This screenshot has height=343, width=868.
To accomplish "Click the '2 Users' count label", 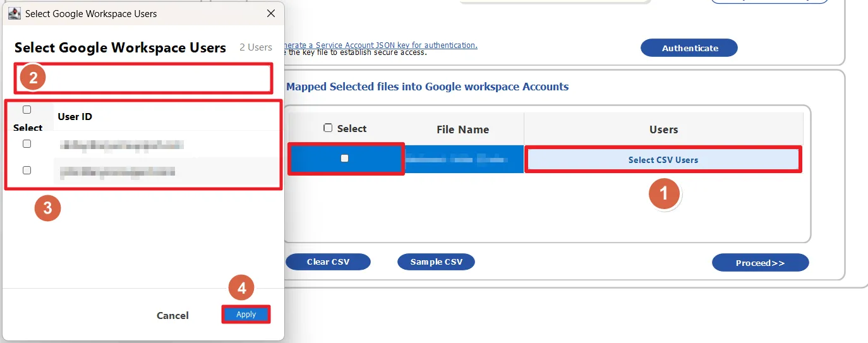I will [x=256, y=47].
